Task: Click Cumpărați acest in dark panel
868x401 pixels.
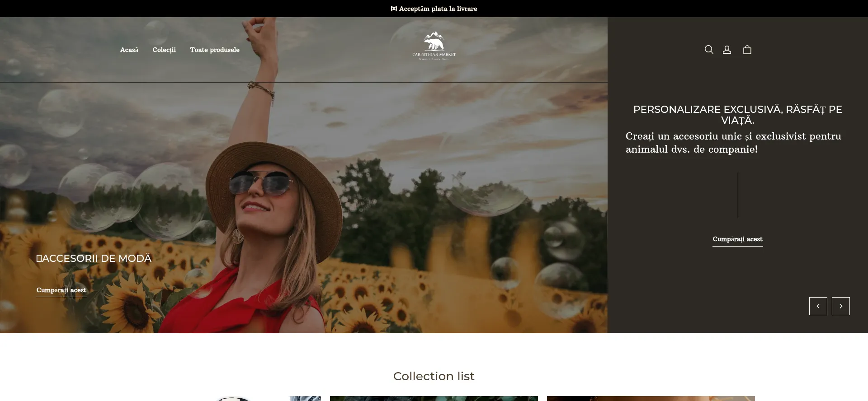Action: (x=737, y=239)
